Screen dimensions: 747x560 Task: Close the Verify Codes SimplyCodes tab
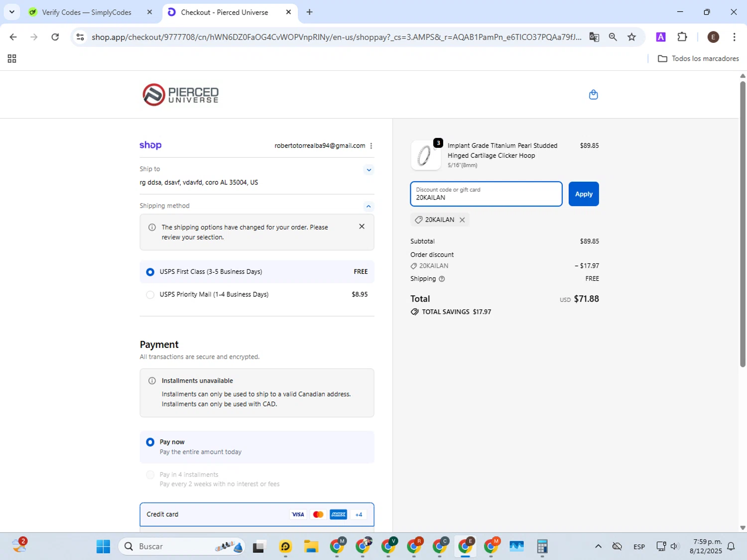click(x=149, y=12)
